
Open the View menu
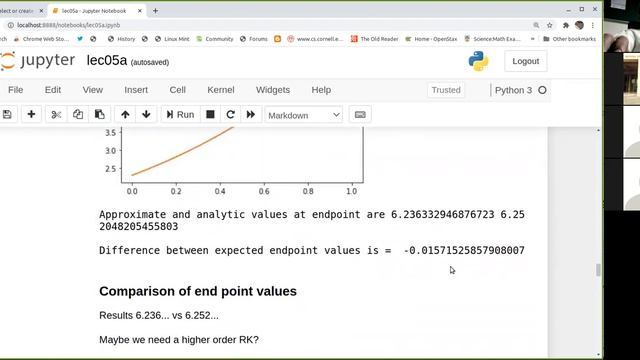[x=93, y=90]
